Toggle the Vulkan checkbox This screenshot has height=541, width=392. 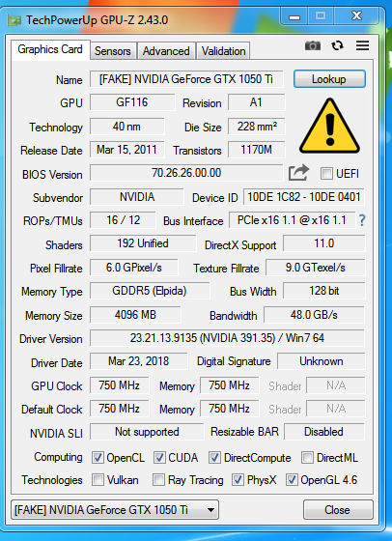click(98, 480)
